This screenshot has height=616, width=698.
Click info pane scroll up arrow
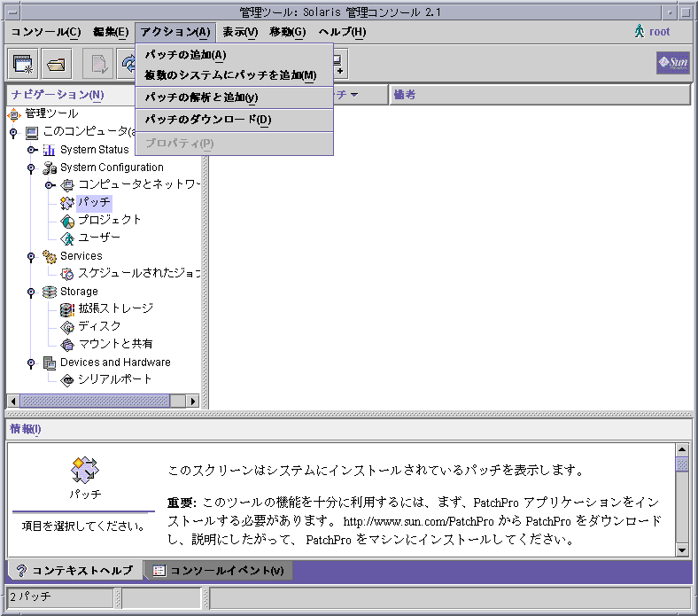[681, 449]
